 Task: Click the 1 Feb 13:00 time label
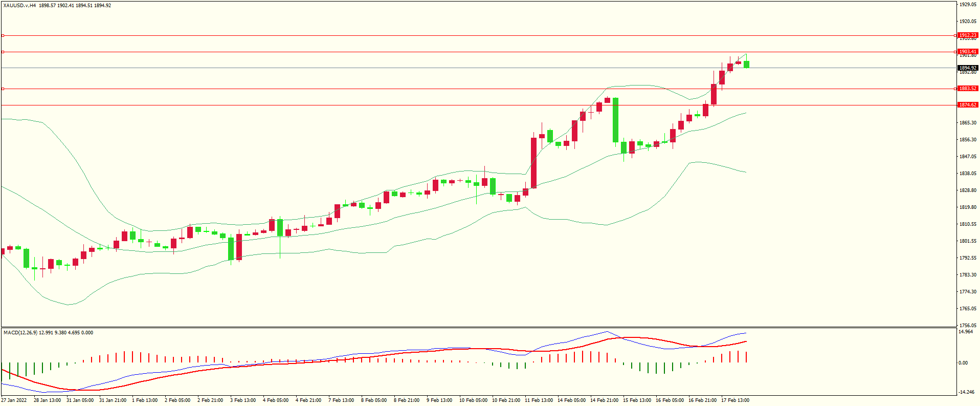[x=145, y=400]
